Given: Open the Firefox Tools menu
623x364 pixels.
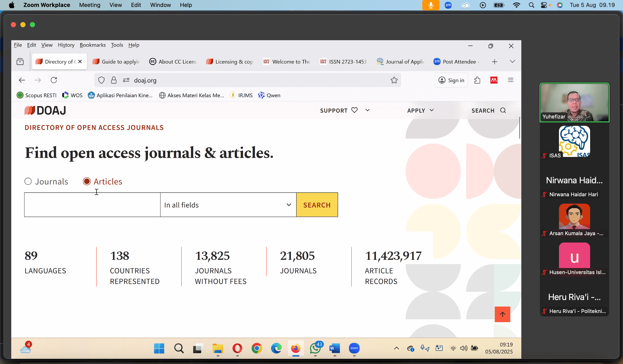Looking at the screenshot, I should point(117,45).
